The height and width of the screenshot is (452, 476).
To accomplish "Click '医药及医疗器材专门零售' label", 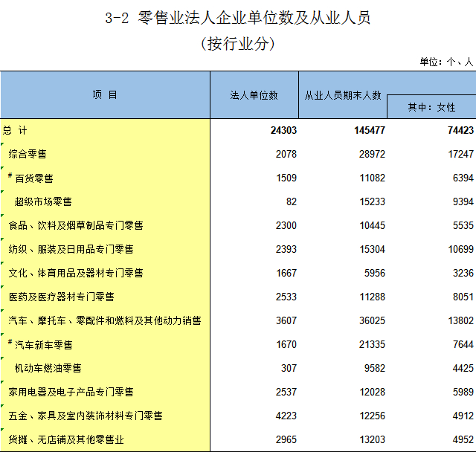I will pyautogui.click(x=61, y=297).
